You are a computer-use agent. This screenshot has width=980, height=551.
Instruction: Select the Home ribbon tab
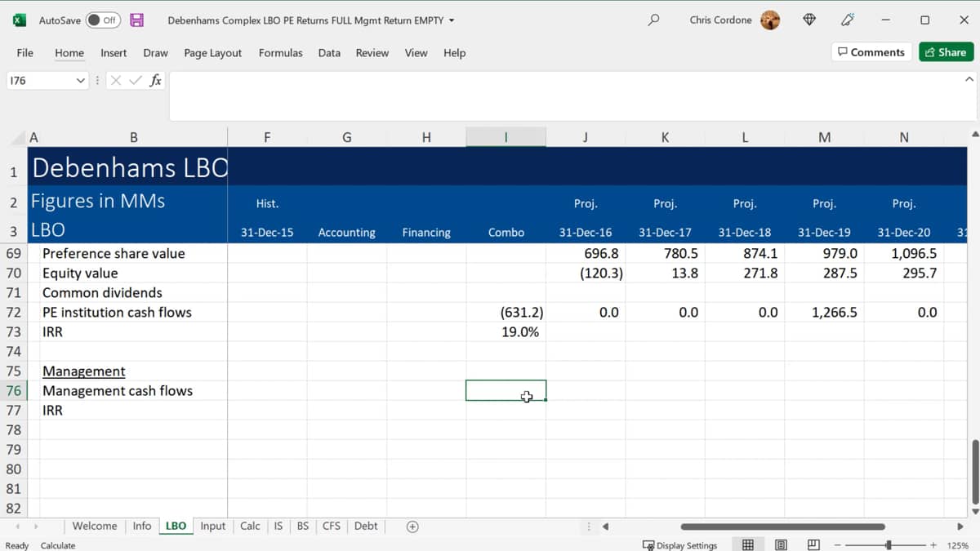[x=69, y=52]
